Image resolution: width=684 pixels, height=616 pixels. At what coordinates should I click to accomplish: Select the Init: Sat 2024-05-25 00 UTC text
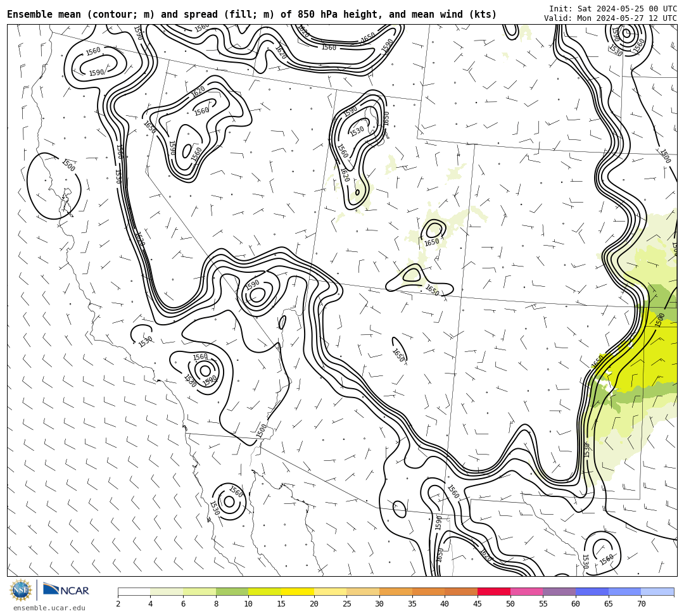click(x=613, y=9)
